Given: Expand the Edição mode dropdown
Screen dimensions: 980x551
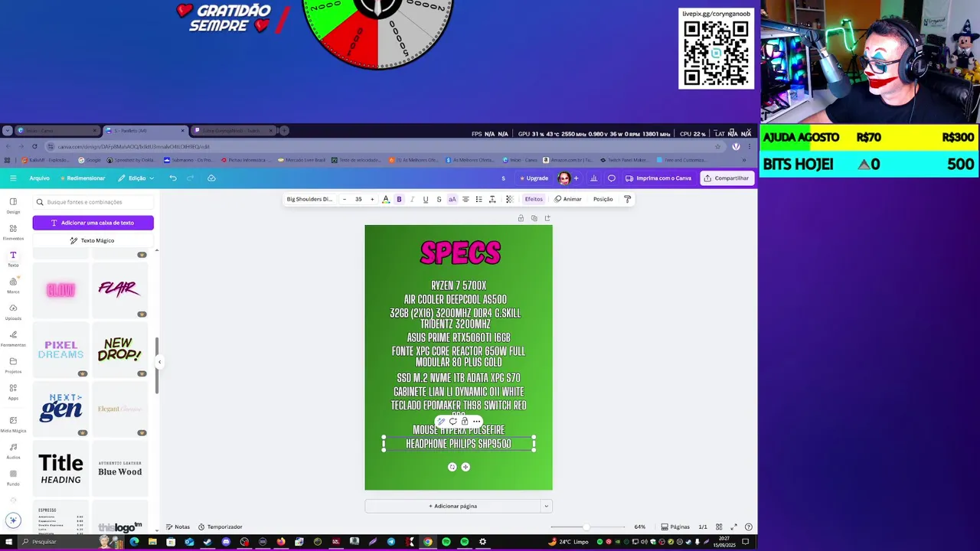Looking at the screenshot, I should click(136, 178).
